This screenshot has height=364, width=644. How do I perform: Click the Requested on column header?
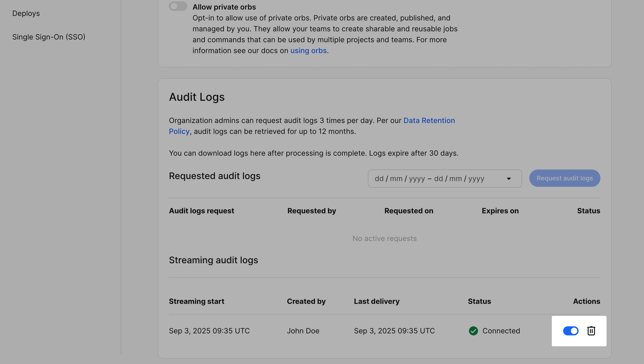click(409, 211)
